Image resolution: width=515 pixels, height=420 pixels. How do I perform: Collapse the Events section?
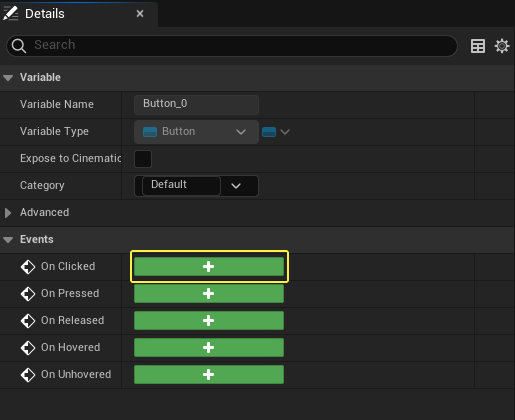tap(8, 240)
